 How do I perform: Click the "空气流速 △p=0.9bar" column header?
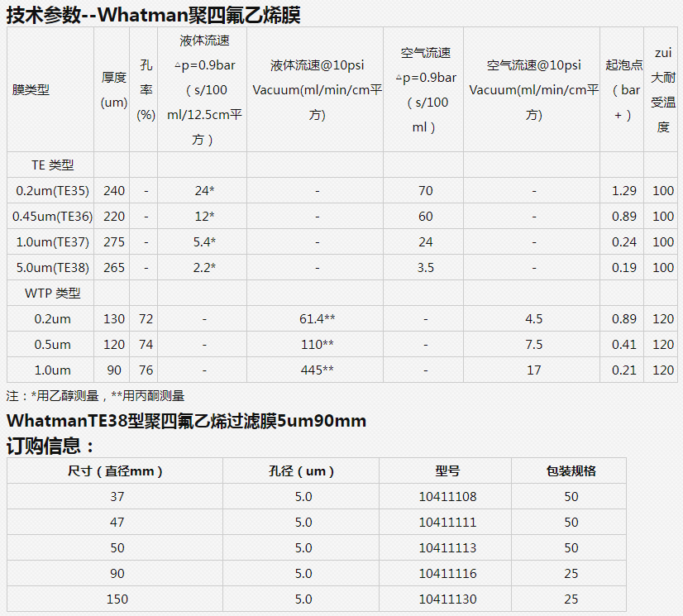pyautogui.click(x=426, y=90)
